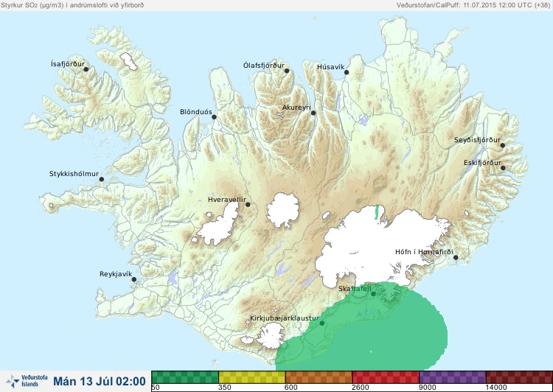The height and width of the screenshot is (392, 553).
Task: Click the orange 600 legend color swatch
Action: tap(319, 377)
